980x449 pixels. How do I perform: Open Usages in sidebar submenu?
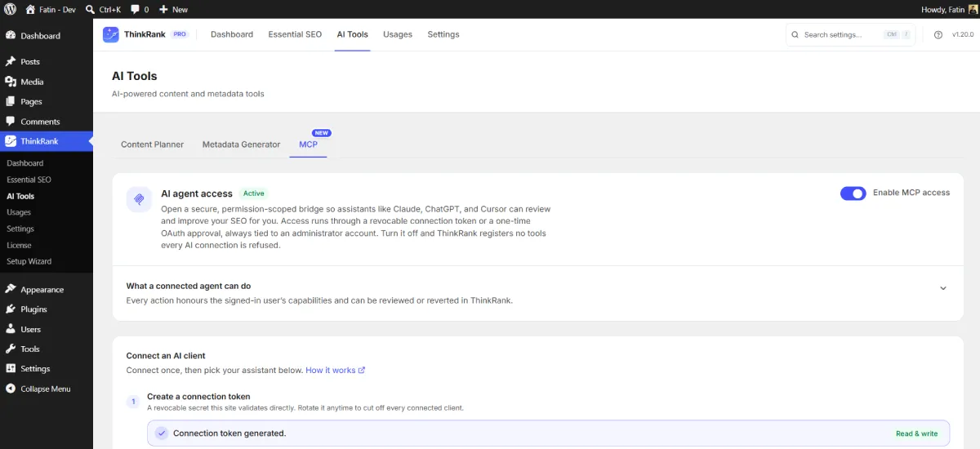[19, 212]
